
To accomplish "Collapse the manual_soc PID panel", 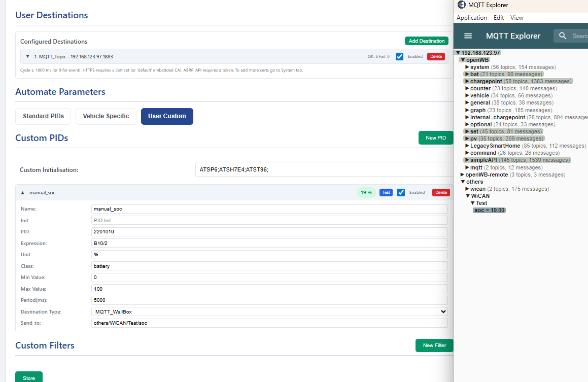I will pyautogui.click(x=22, y=192).
